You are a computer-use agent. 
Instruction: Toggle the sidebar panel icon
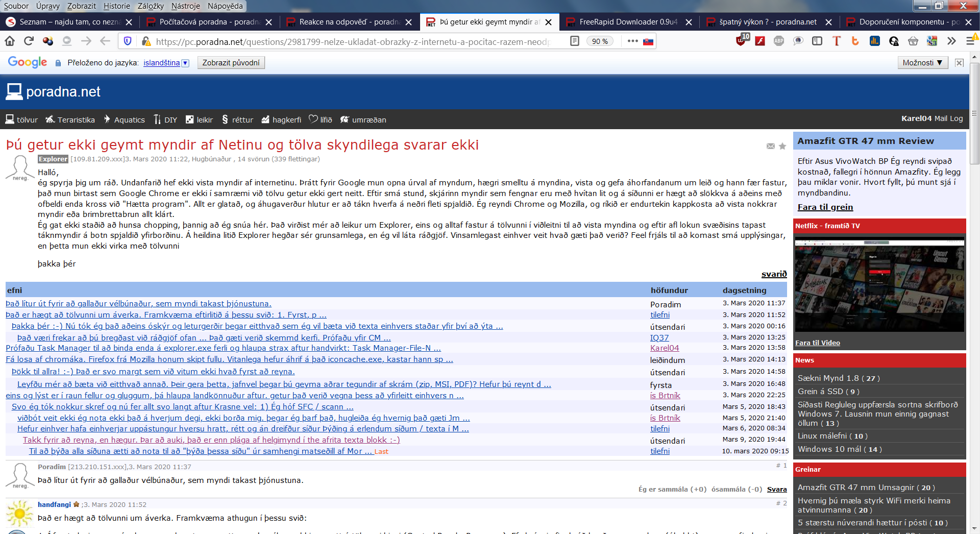(817, 41)
